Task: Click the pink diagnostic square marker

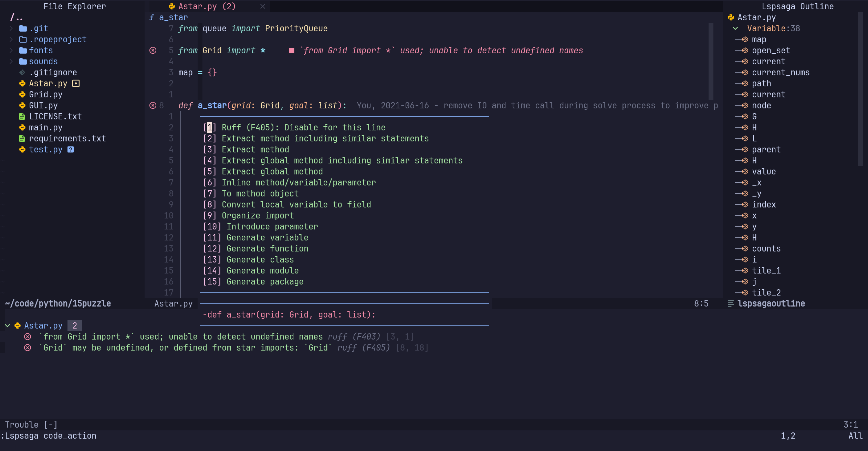Action: (x=292, y=51)
